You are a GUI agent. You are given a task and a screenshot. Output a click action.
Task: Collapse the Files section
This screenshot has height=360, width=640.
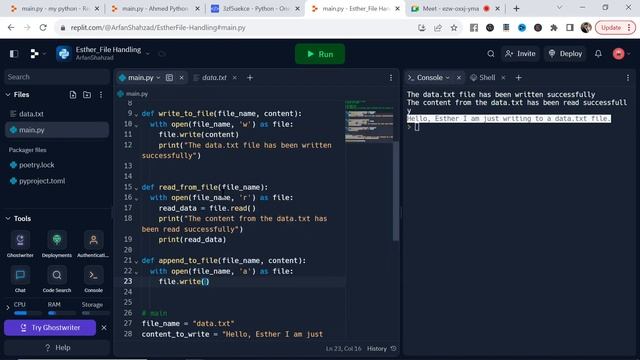click(x=8, y=95)
